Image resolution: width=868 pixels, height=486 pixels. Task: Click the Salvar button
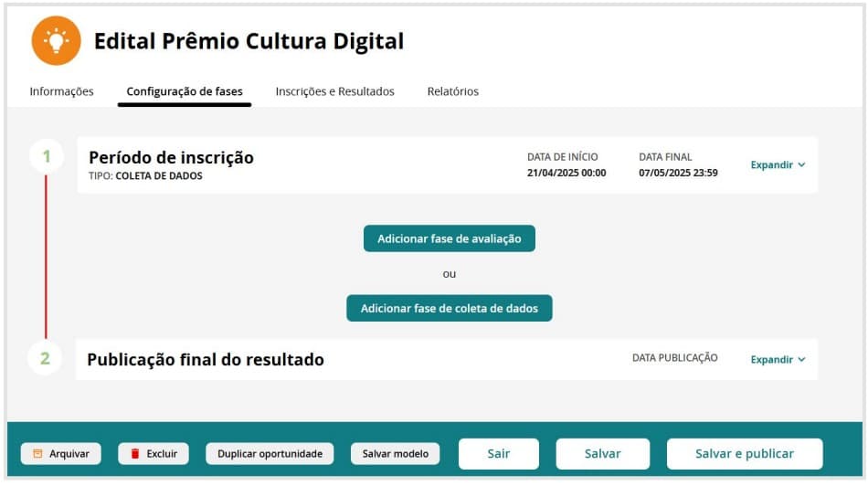(603, 454)
